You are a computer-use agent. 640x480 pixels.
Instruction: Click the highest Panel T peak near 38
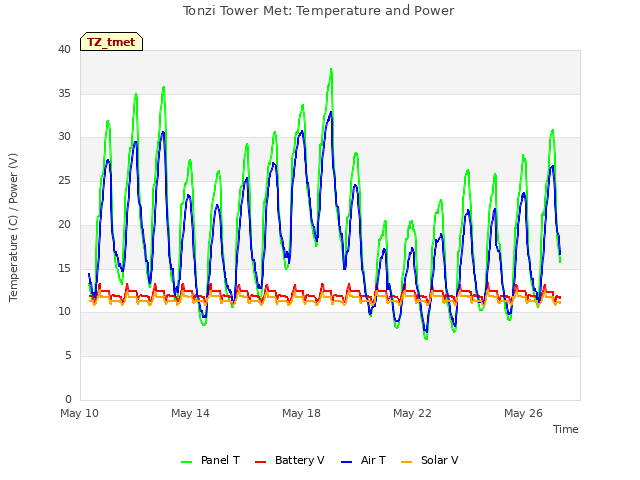pos(331,70)
